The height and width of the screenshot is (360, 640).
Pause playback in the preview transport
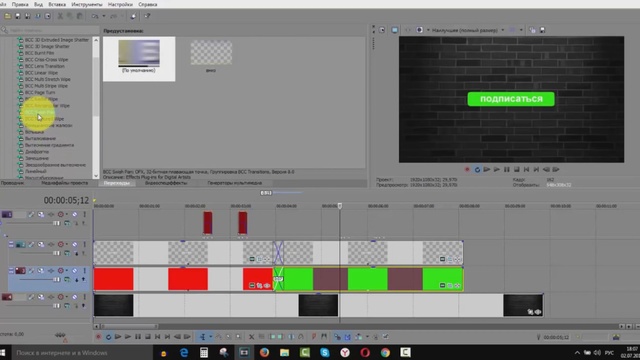pyautogui.click(x=507, y=169)
